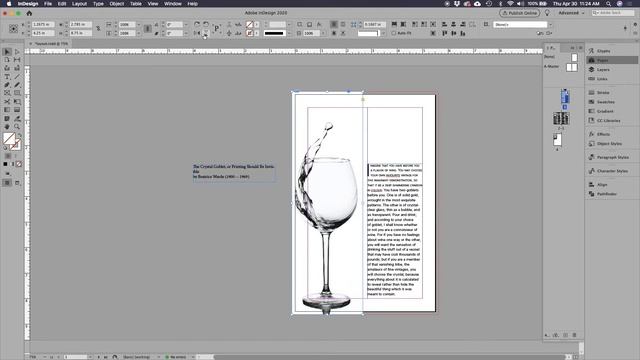Click the X position input field
The width and height of the screenshot is (640, 360).
click(x=42, y=24)
